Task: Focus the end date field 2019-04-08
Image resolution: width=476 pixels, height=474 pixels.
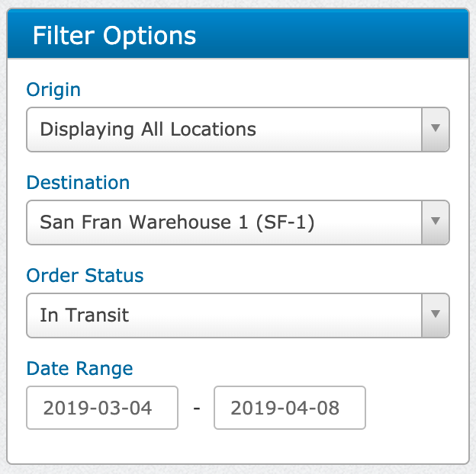Action: pyautogui.click(x=289, y=408)
